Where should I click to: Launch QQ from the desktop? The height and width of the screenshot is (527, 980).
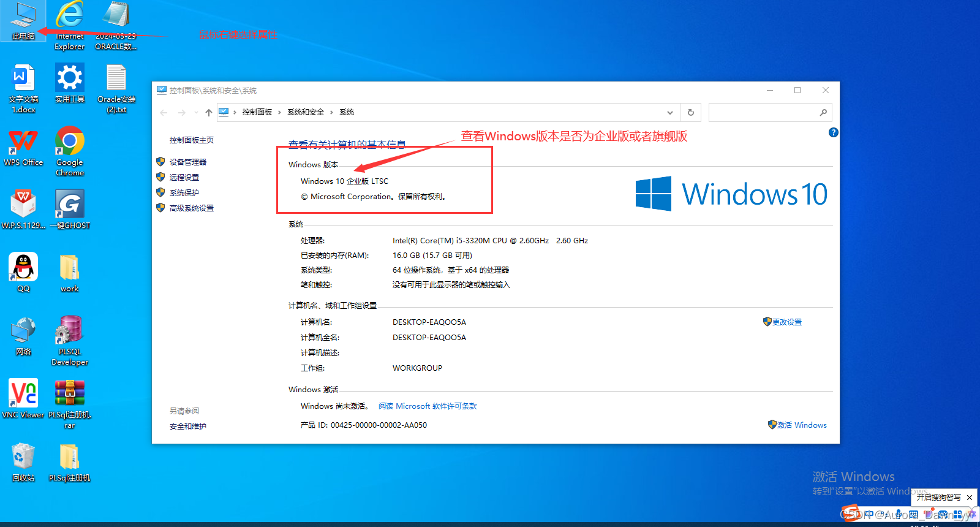[x=23, y=273]
